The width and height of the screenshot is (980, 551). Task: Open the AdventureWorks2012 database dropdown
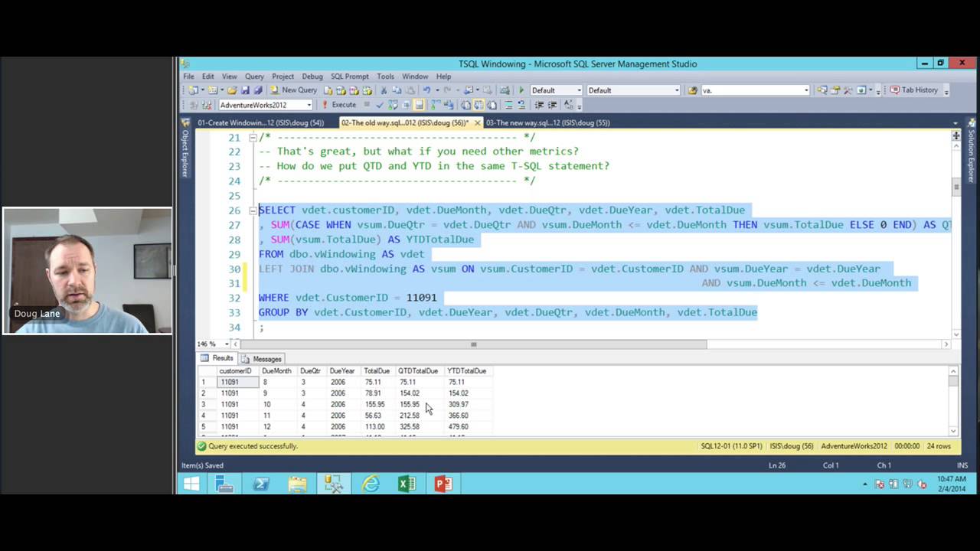pos(309,105)
